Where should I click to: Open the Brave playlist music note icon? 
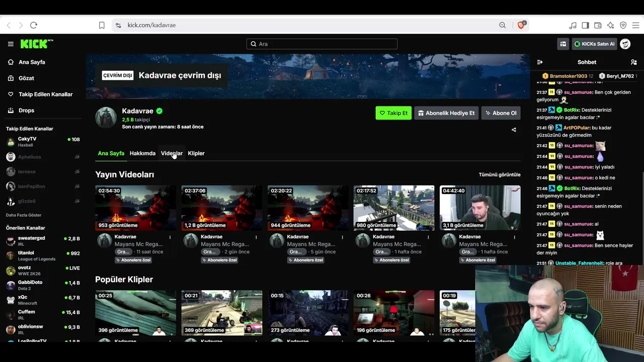[573, 25]
